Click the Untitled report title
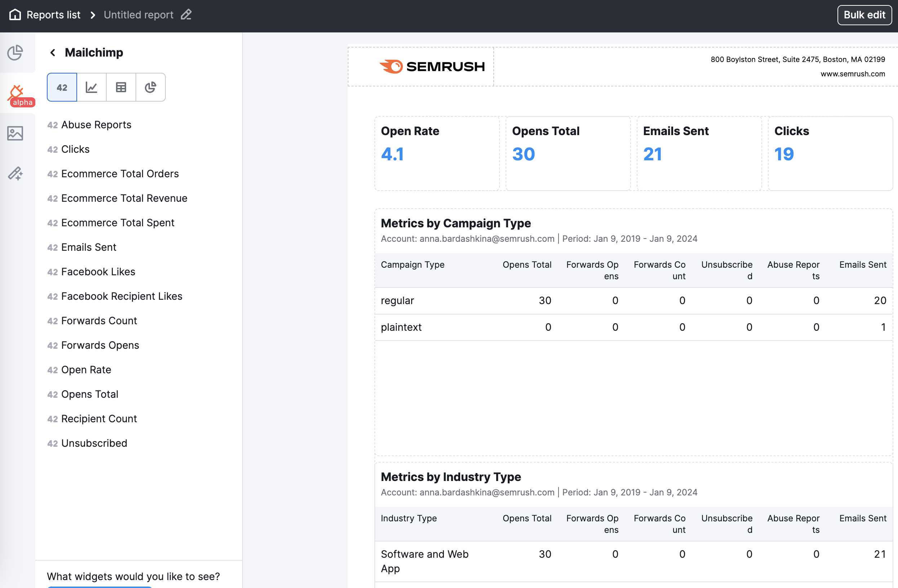The image size is (898, 588). (138, 15)
